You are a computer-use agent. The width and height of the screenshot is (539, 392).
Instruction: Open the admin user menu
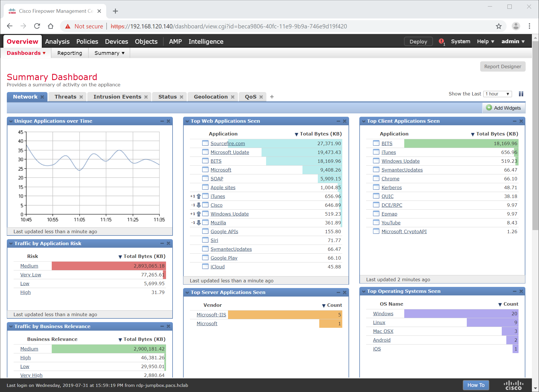[513, 41]
